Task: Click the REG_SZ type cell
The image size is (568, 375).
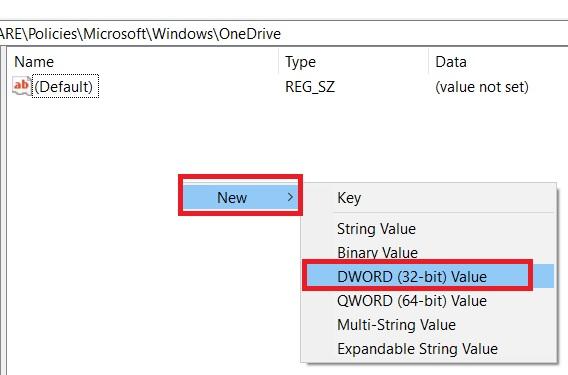Action: coord(310,87)
